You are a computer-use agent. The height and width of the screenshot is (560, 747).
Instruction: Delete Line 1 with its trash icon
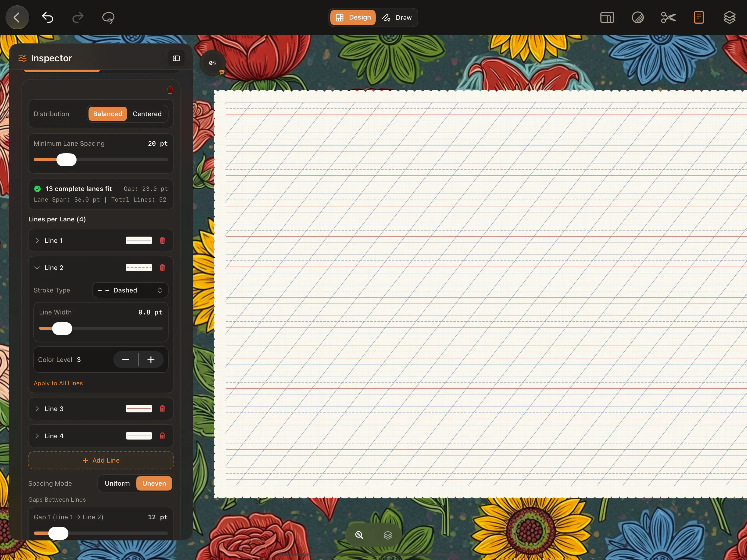tap(162, 240)
